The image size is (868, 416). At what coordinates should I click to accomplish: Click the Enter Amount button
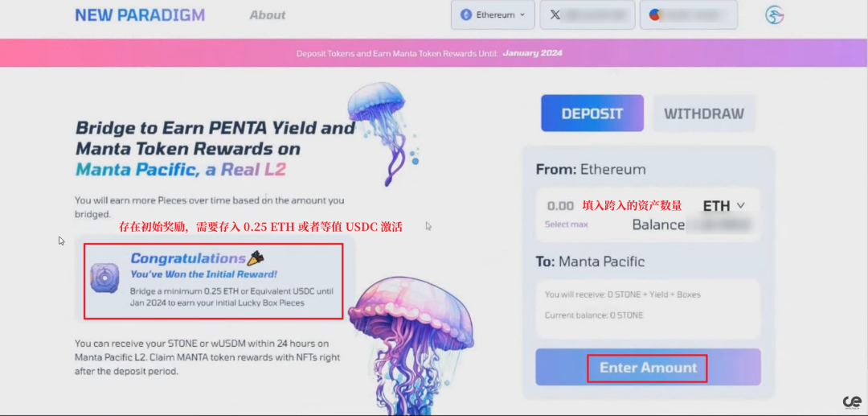(x=649, y=367)
